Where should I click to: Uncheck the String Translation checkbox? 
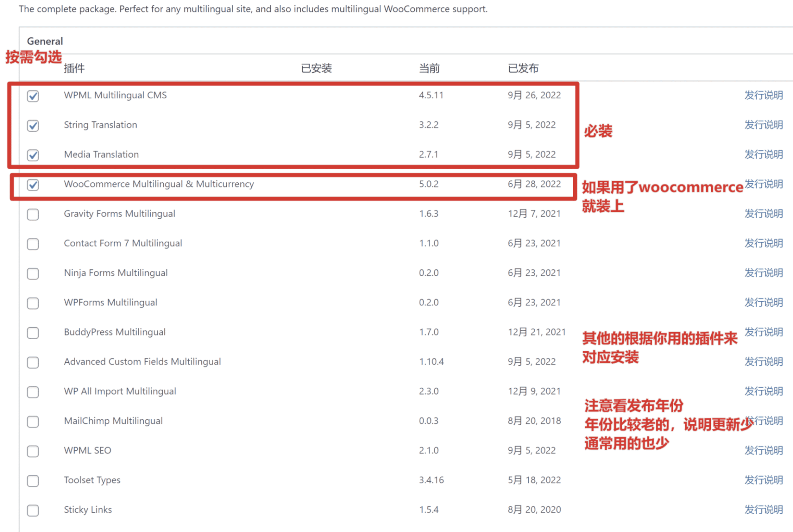pos(33,126)
